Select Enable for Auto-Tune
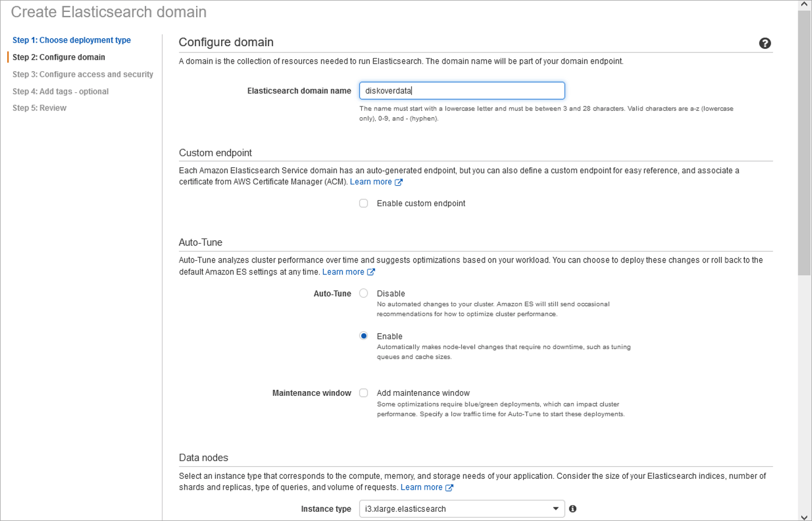This screenshot has height=521, width=812. click(364, 335)
